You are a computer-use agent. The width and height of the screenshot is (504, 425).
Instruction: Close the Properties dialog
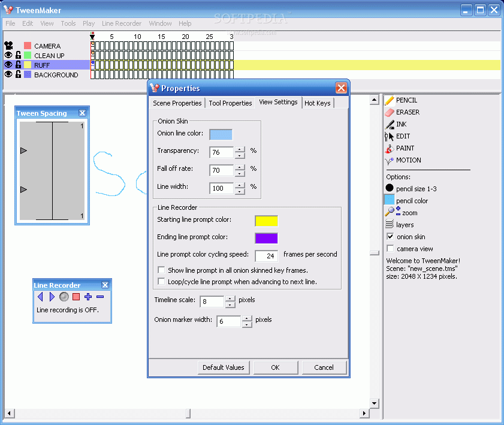[341, 88]
